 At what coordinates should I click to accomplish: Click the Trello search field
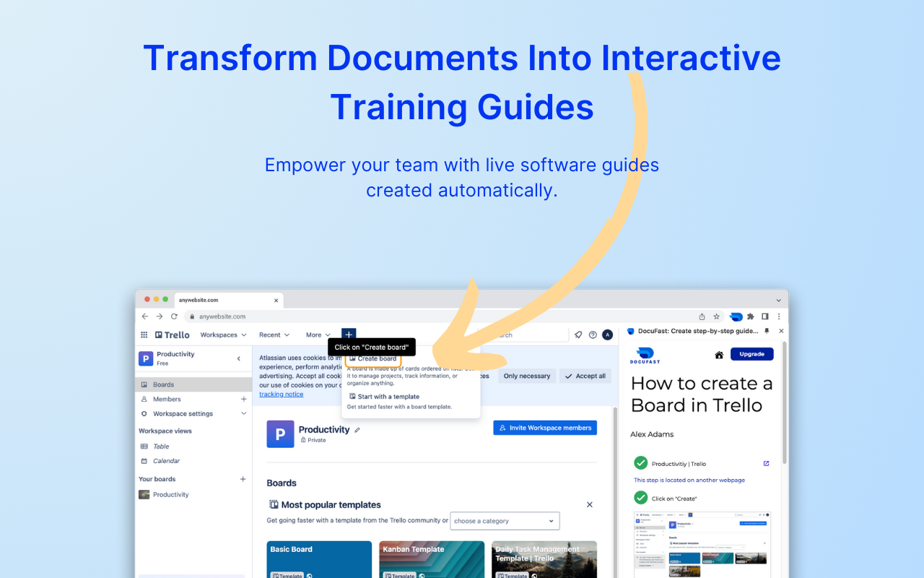[523, 335]
